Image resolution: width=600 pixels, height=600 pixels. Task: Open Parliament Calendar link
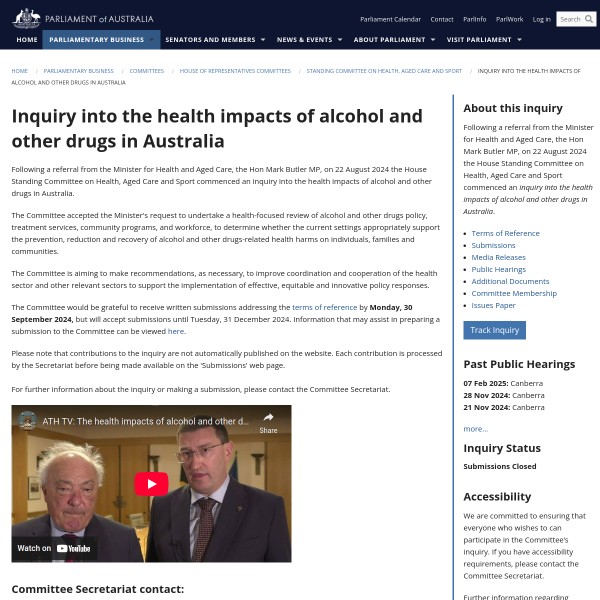(390, 19)
